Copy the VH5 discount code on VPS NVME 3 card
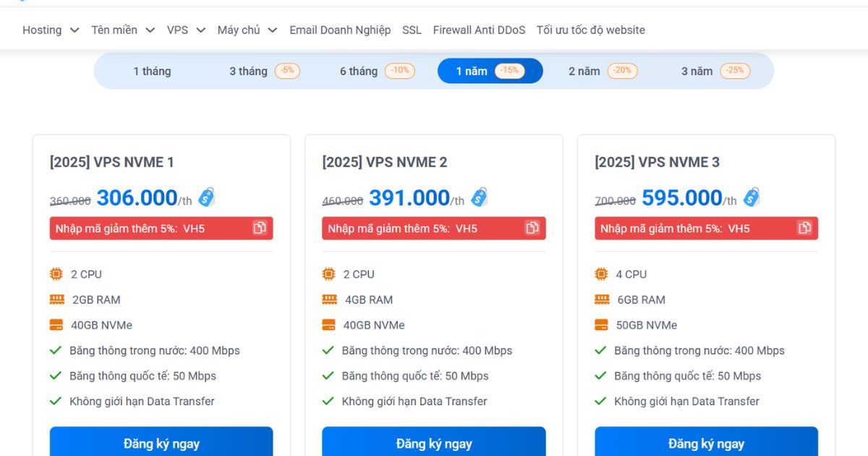 805,227
